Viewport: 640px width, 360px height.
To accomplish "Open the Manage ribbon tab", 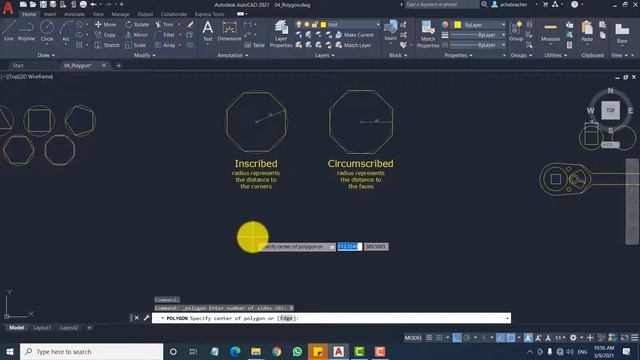I will pyautogui.click(x=120, y=14).
